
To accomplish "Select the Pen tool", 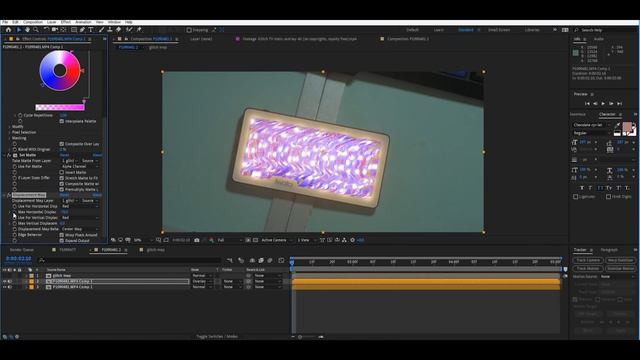I will (82, 30).
